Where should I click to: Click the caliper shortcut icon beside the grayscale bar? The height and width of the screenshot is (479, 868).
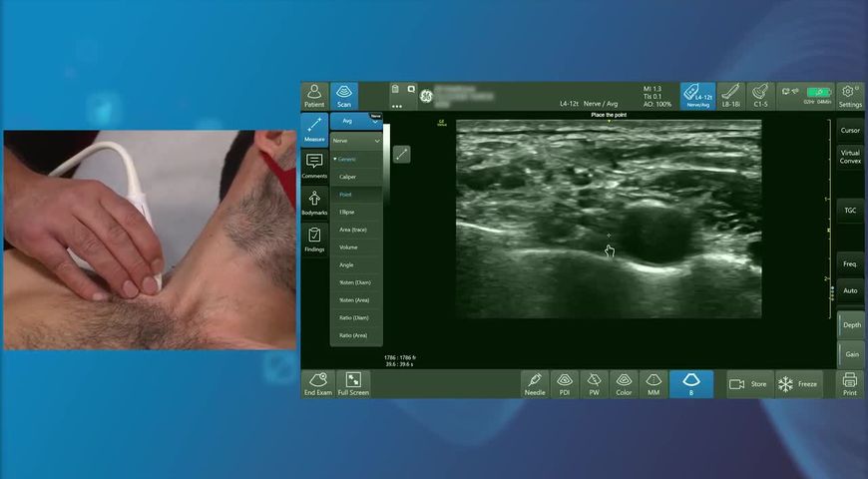click(402, 155)
